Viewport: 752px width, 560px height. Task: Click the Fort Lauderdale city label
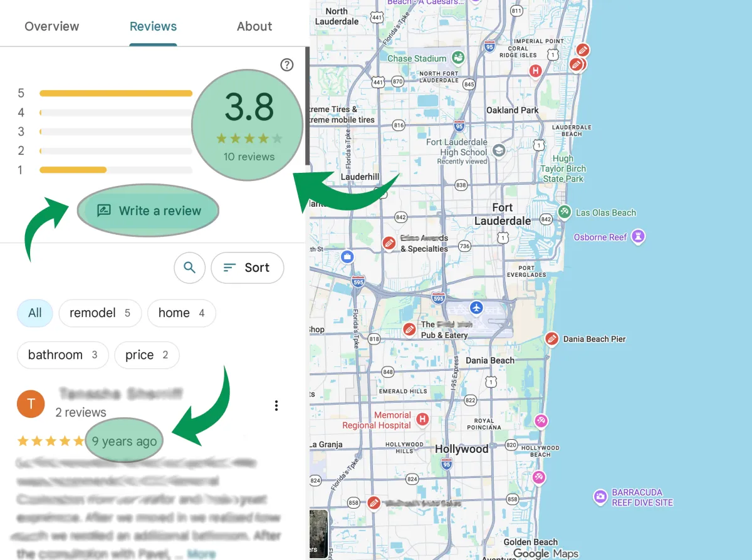(x=503, y=214)
